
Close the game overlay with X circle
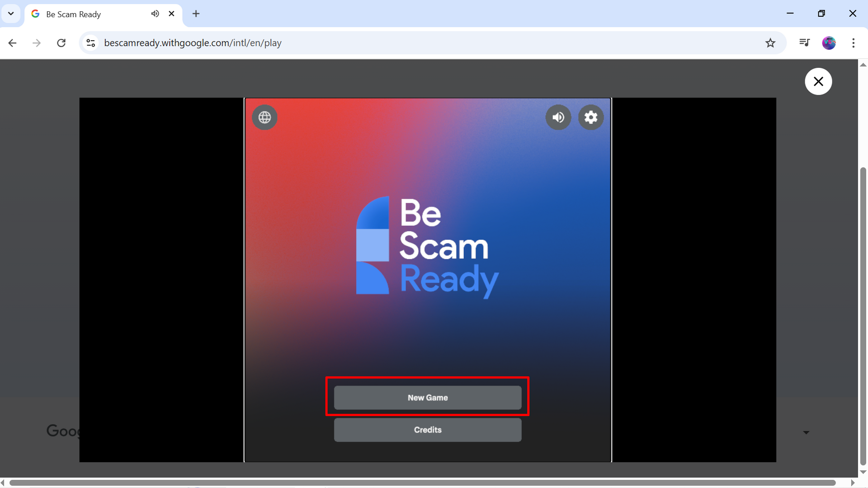(x=818, y=81)
